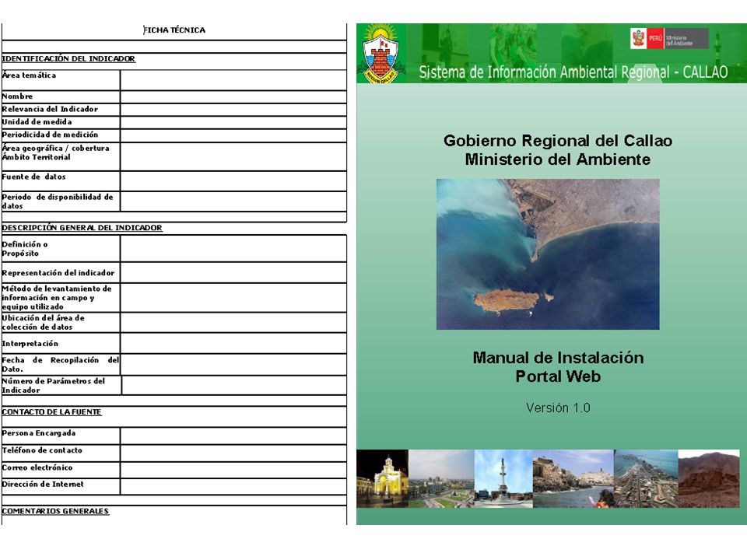Click the COMENTARIOS GENERALES heading
747x560 pixels.
[x=55, y=511]
